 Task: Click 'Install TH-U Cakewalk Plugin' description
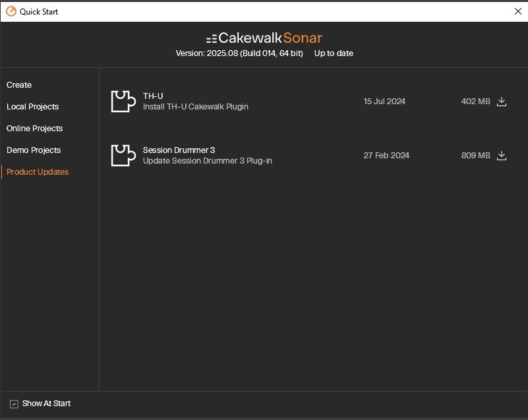(196, 107)
